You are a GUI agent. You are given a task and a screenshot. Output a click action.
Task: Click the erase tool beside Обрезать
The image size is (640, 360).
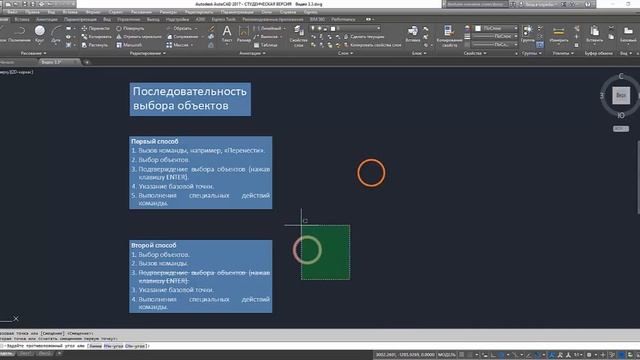click(211, 29)
